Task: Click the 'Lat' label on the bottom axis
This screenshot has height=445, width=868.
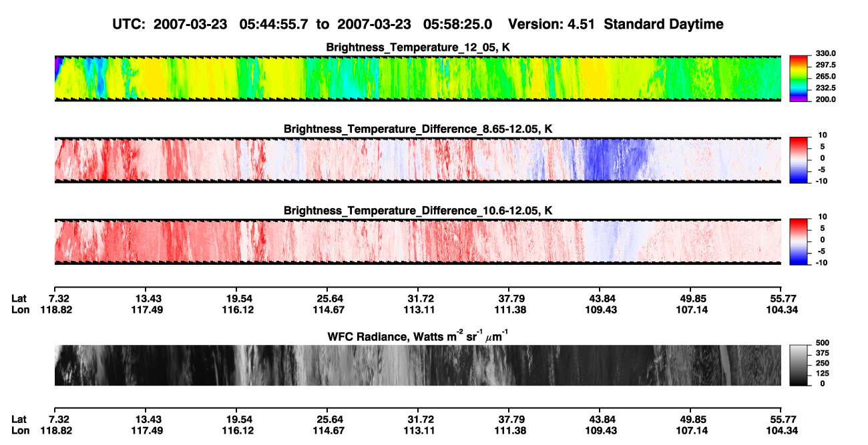Action: coord(19,420)
